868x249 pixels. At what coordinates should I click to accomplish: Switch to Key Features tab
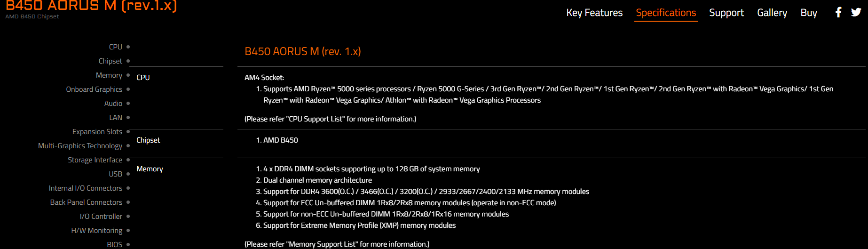tap(594, 13)
